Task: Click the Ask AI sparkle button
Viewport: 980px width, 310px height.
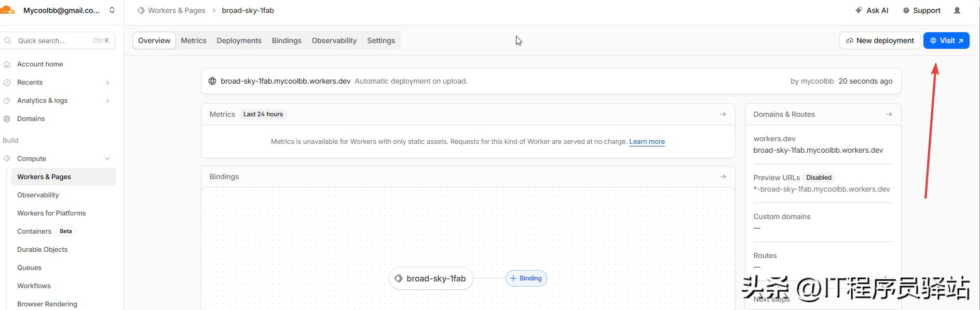Action: 872,10
